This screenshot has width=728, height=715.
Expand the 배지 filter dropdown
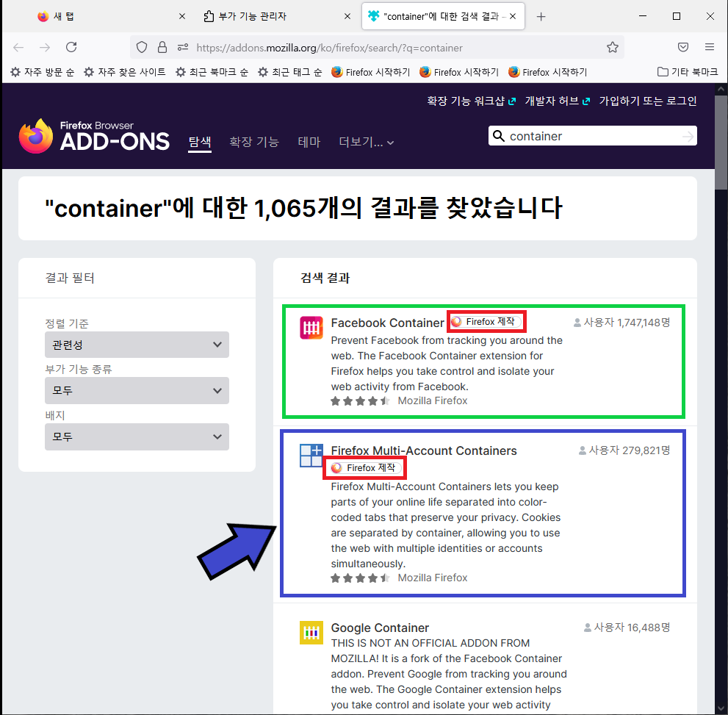click(137, 436)
